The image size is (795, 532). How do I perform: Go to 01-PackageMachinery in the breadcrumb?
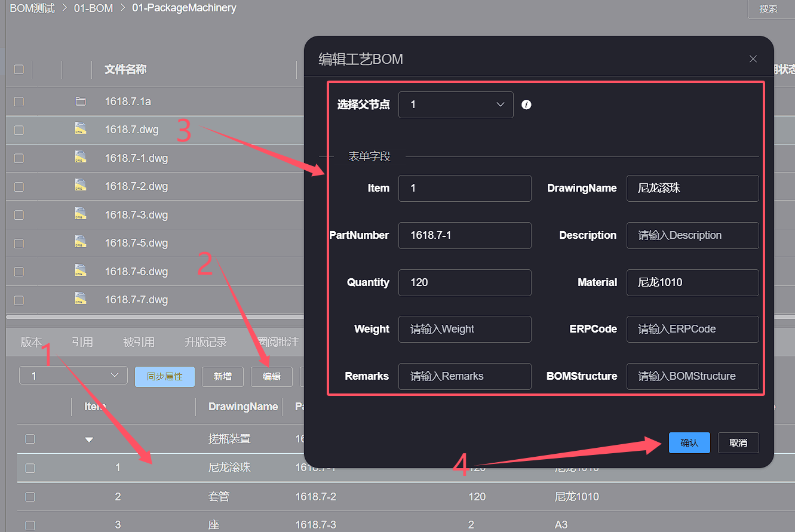coord(184,8)
